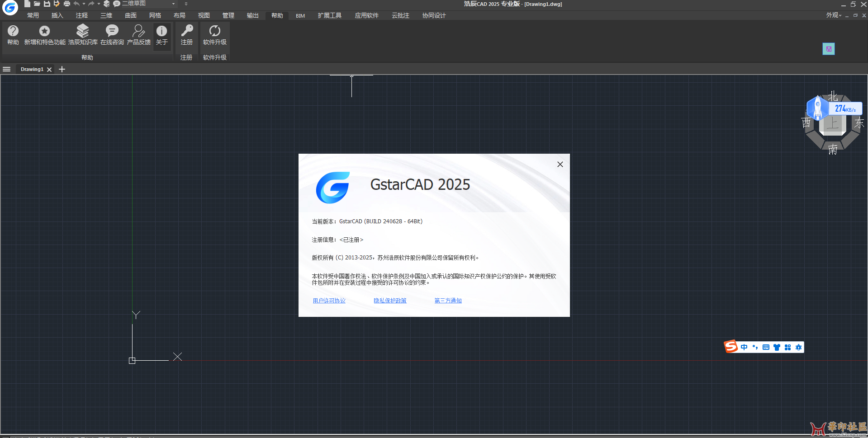
Task: Click the 软件升级 refresh icon
Action: pyautogui.click(x=215, y=35)
